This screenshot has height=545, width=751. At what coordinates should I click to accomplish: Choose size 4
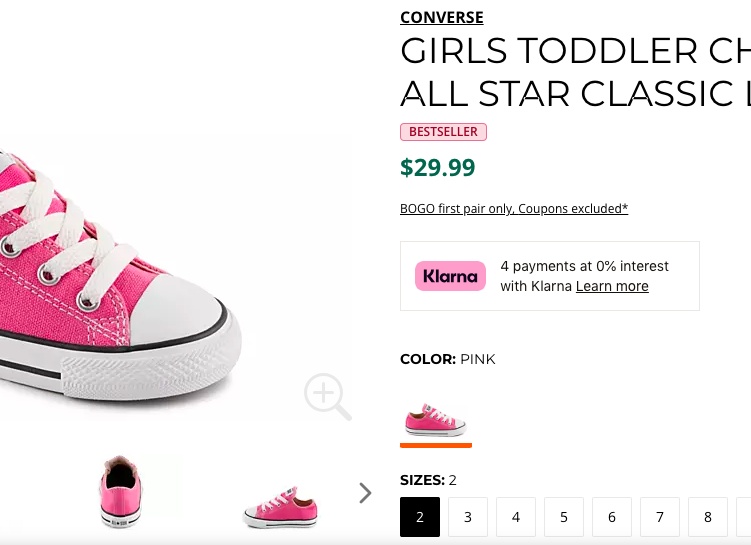click(516, 517)
